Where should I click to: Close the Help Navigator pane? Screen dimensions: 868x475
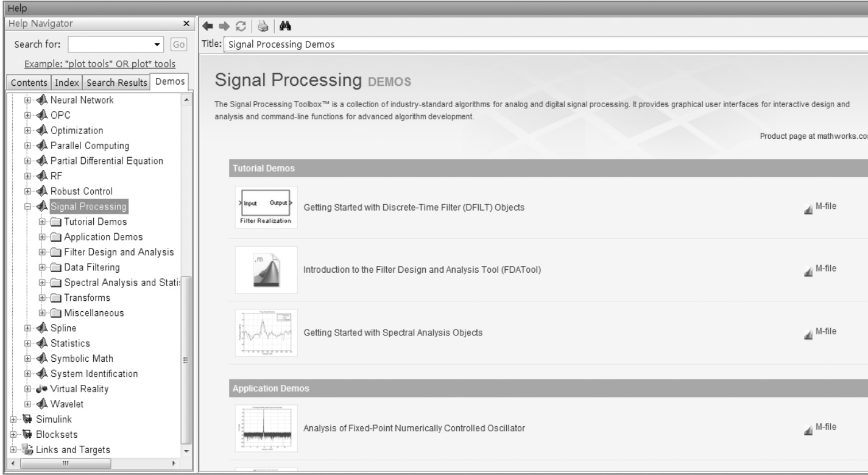click(x=186, y=24)
